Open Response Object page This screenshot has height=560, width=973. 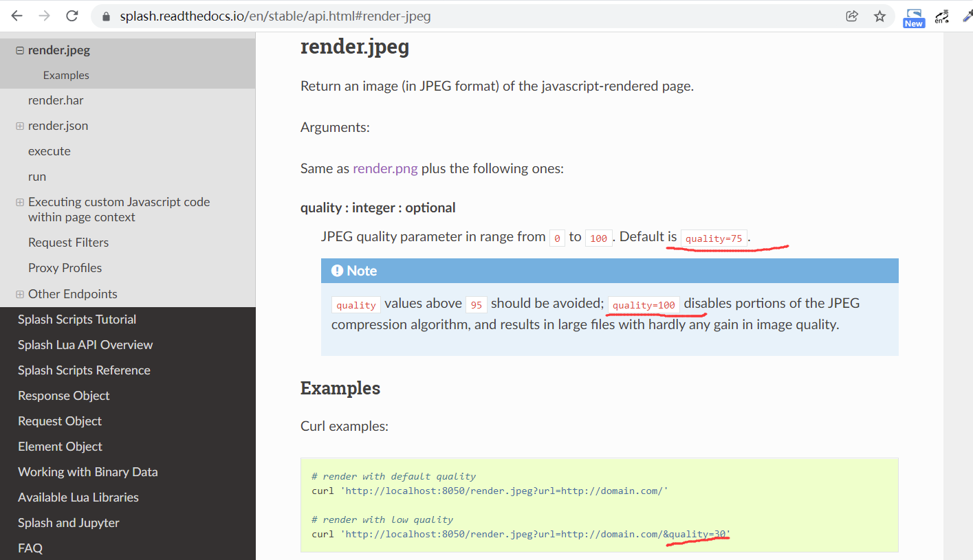coord(64,396)
